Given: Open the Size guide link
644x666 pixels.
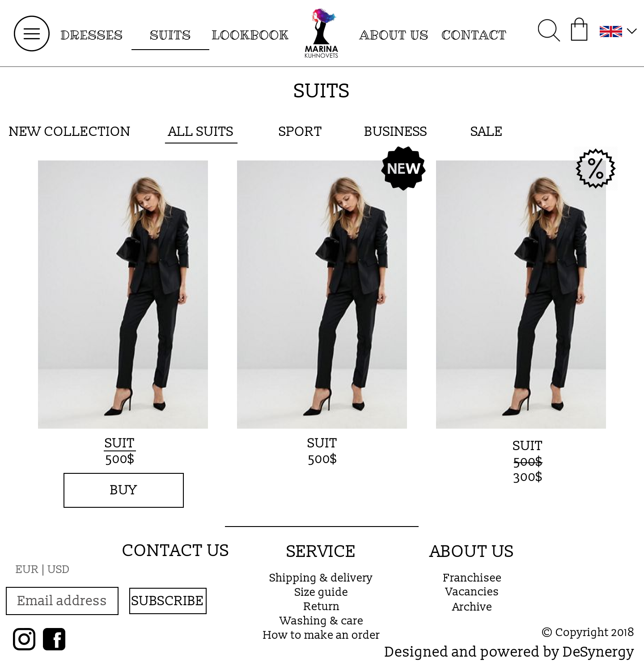Looking at the screenshot, I should [321, 592].
